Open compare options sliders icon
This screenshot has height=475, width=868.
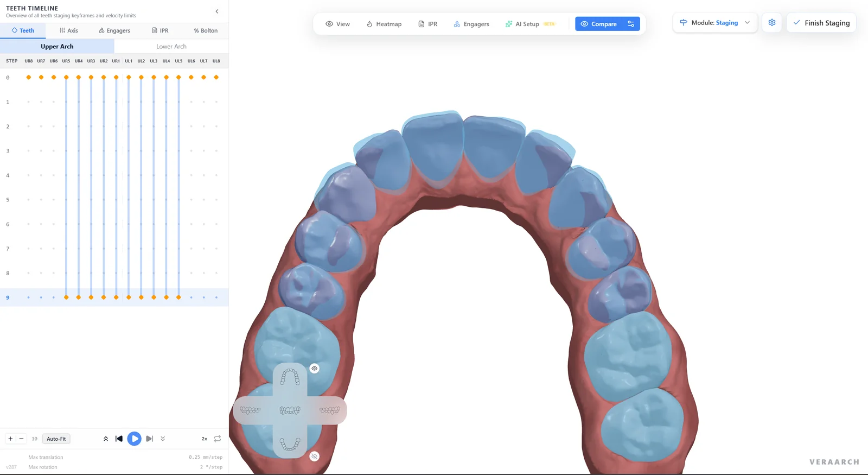tap(631, 24)
